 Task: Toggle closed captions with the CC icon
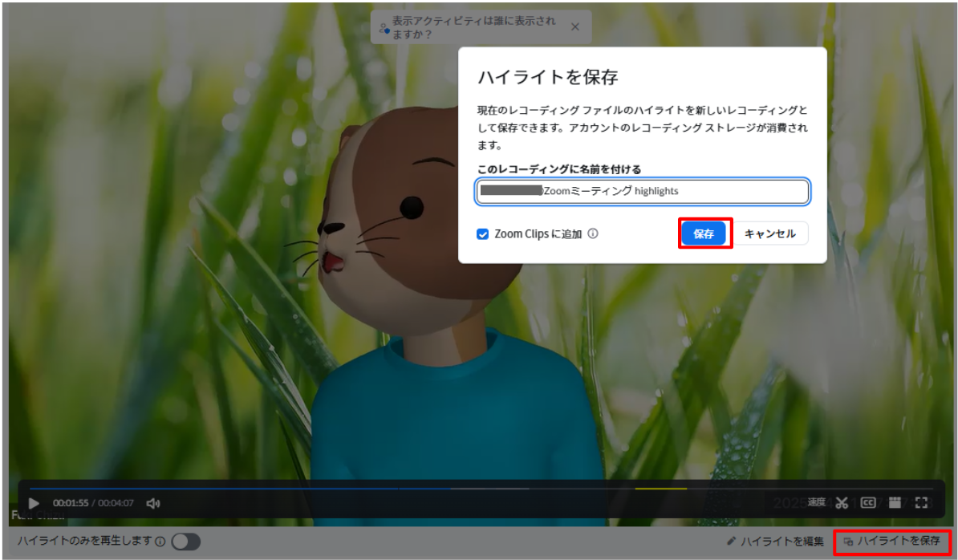(x=868, y=502)
